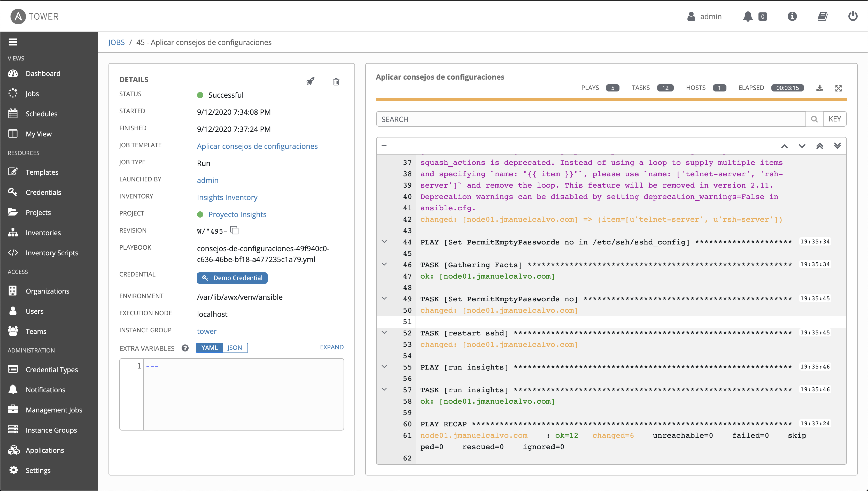Page up one output page
Viewport: 868px width, 491px height.
pyautogui.click(x=784, y=146)
